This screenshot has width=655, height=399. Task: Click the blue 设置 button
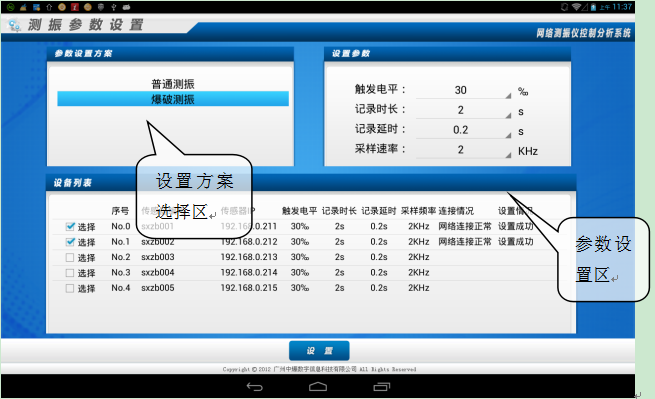[x=319, y=351]
